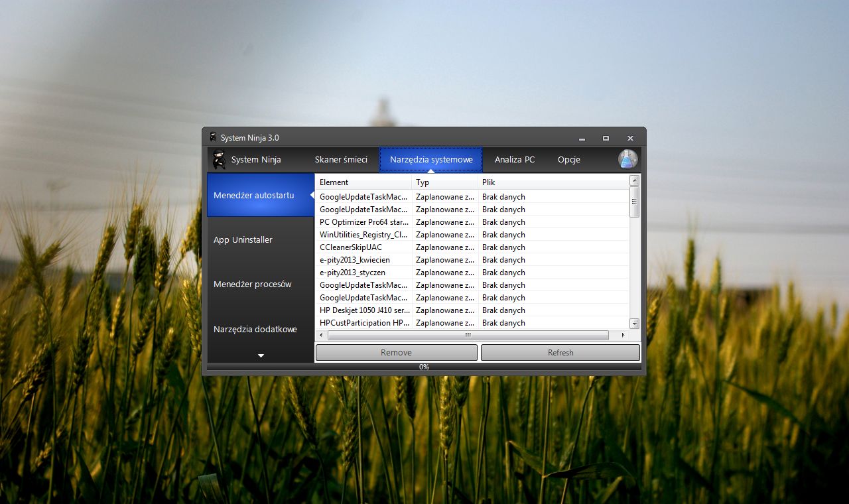Click Zaplanowane cell in CCleanerSkipUAC row
Image resolution: width=849 pixels, height=504 pixels.
(445, 247)
